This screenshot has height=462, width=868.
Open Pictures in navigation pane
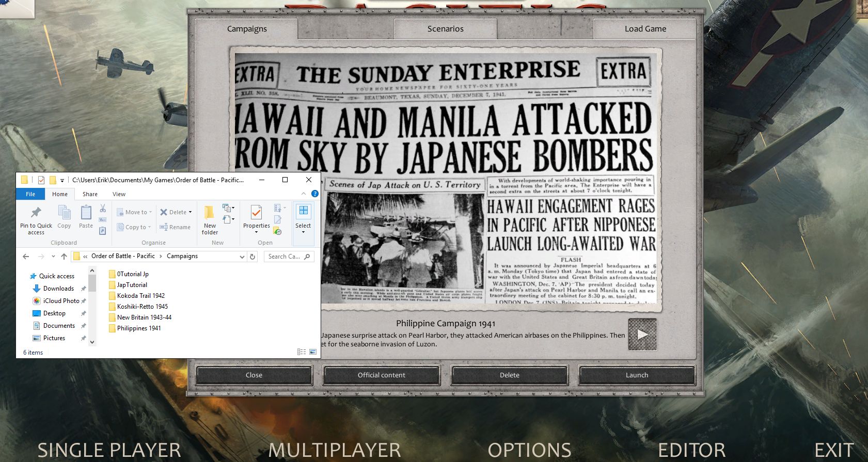point(49,338)
